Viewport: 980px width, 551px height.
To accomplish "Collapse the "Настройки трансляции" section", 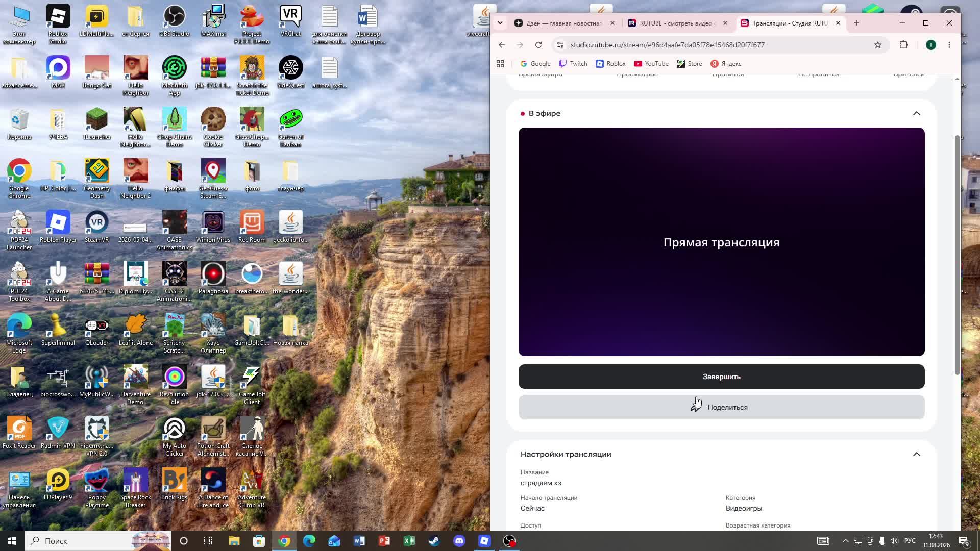I will pos(916,454).
